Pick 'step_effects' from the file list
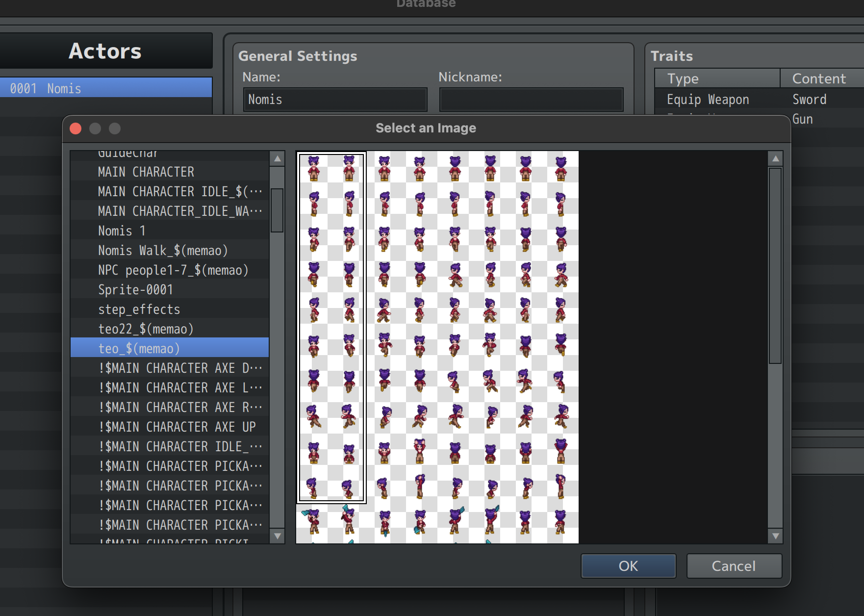Image resolution: width=864 pixels, height=616 pixels. 170,309
